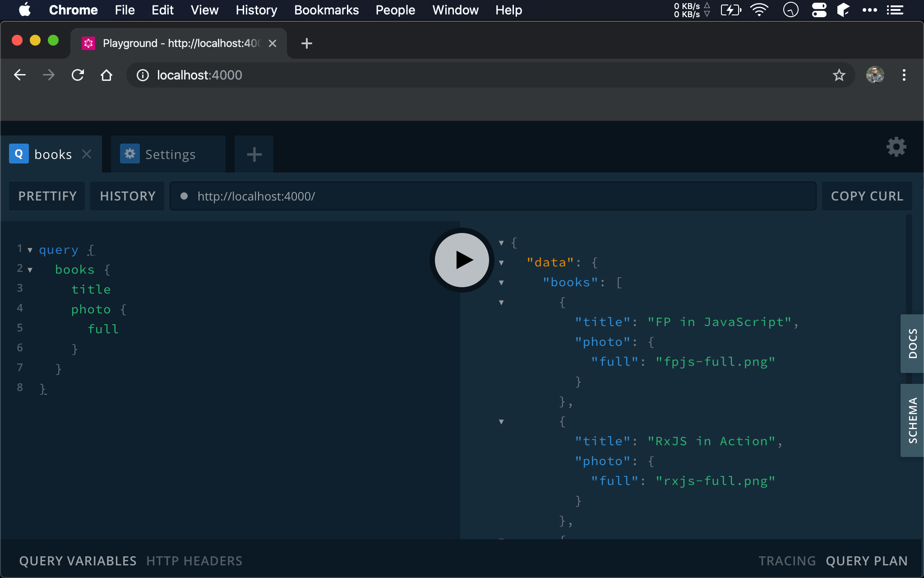Screen dimensions: 924x578
Task: Open HTTP Headers panel
Action: 194,561
